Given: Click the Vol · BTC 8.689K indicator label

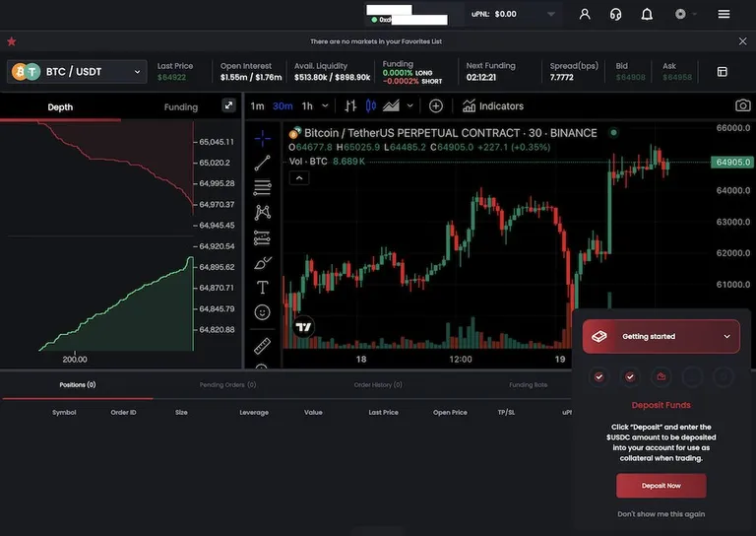Looking at the screenshot, I should pos(327,162).
